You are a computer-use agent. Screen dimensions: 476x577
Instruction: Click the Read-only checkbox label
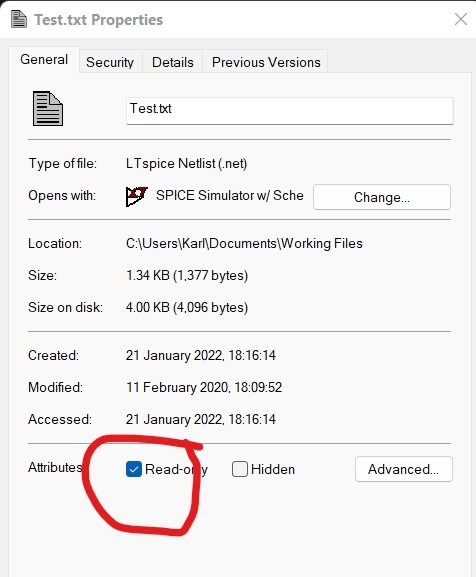[x=176, y=470]
